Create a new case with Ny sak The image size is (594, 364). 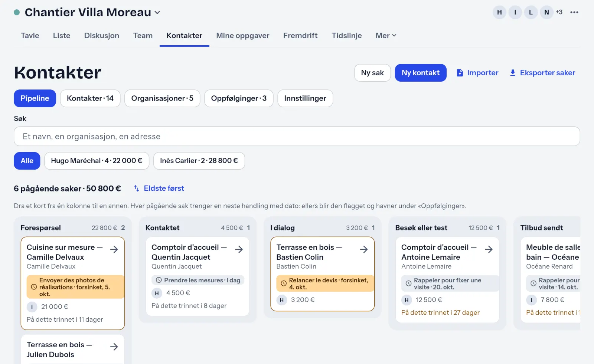pos(372,73)
